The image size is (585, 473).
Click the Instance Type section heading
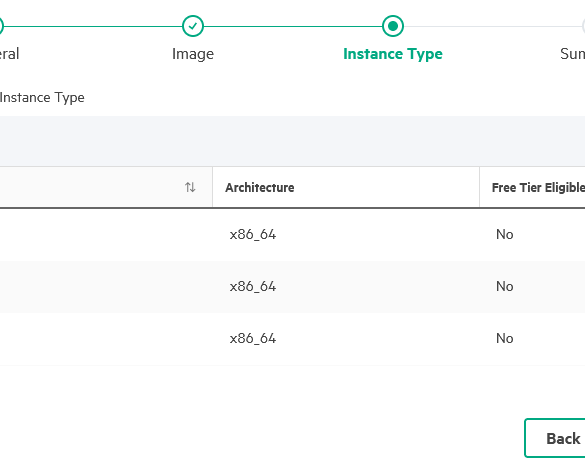(42, 98)
